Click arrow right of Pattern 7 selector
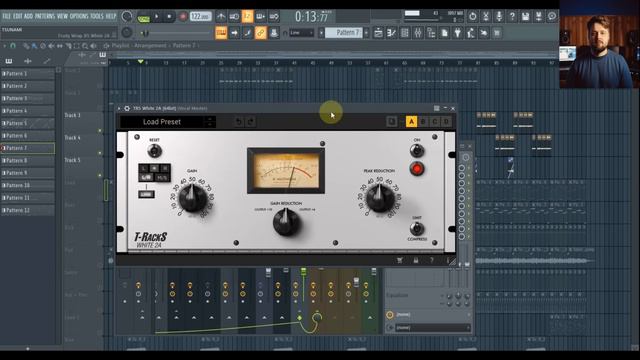This screenshot has width=640, height=360. coord(366,33)
